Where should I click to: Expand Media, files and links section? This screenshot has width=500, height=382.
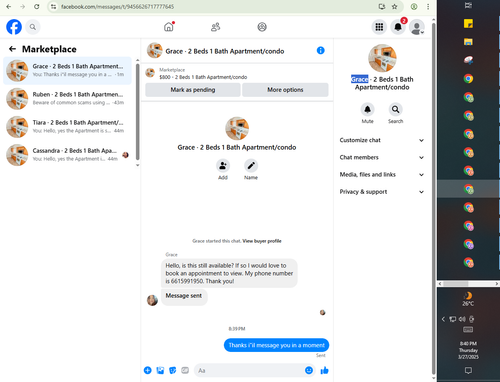(x=382, y=175)
